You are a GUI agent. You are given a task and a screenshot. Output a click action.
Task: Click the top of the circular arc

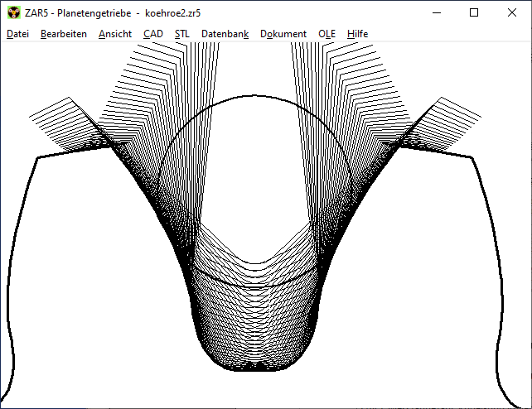point(253,95)
